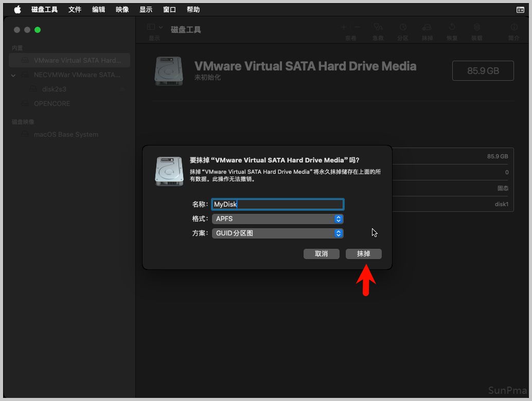Select OPENCORE in the sidebar
The width and height of the screenshot is (532, 401).
52,104
